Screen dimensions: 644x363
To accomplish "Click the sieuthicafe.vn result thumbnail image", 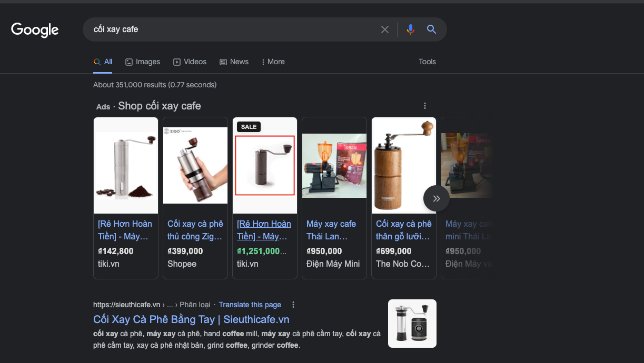I will tap(412, 323).
